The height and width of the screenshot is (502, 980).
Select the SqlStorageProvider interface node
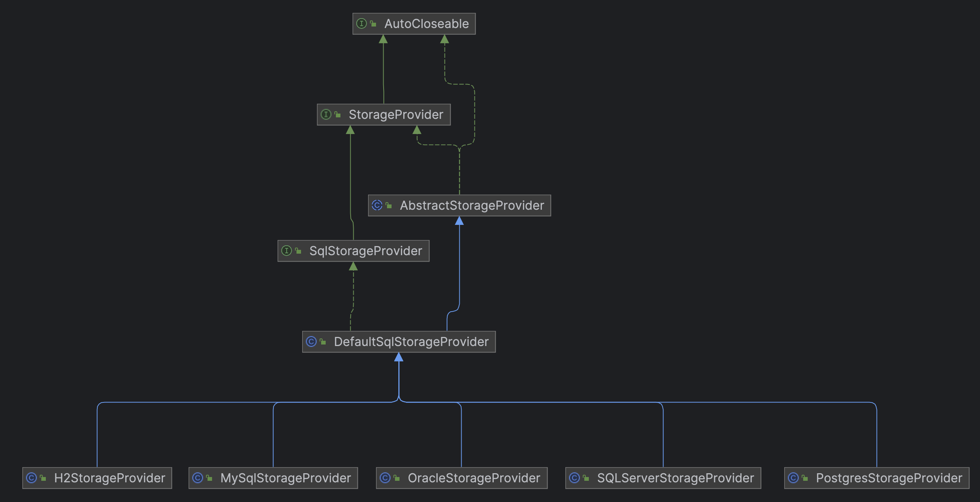365,251
